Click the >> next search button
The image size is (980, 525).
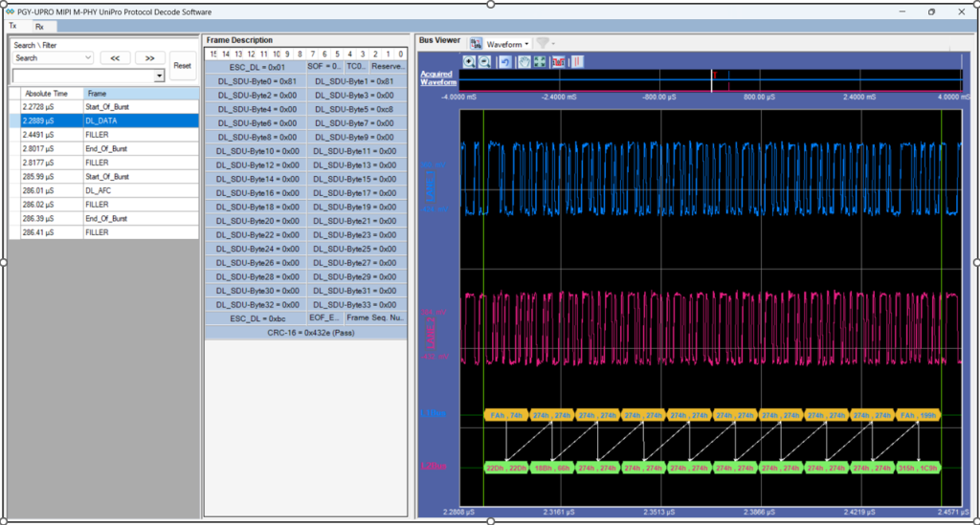click(150, 58)
